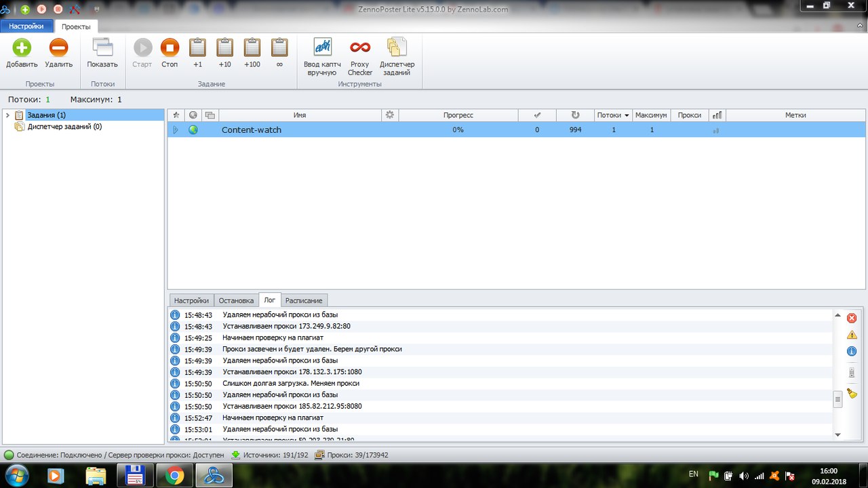Select Диспетчер заданий (0) in the tree
This screenshot has width=868, height=488.
[x=64, y=127]
